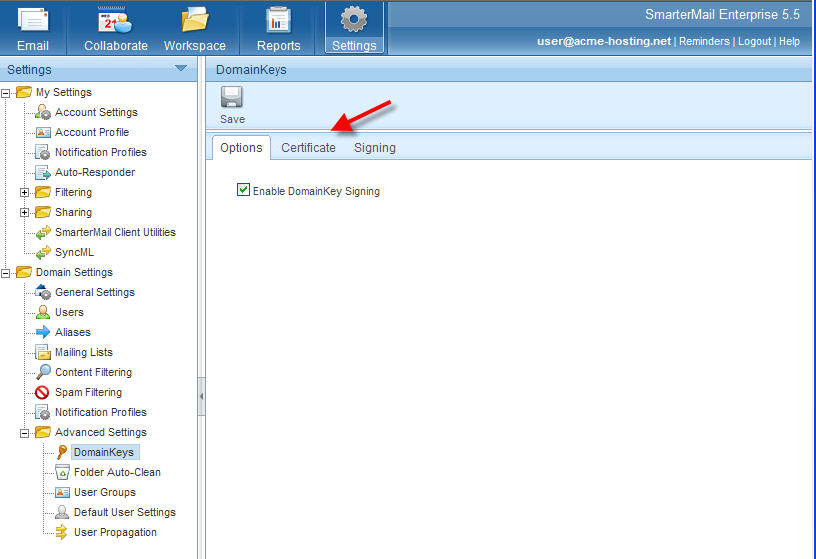
Task: Toggle Enable DomainKey Signing checkbox
Action: 243,189
